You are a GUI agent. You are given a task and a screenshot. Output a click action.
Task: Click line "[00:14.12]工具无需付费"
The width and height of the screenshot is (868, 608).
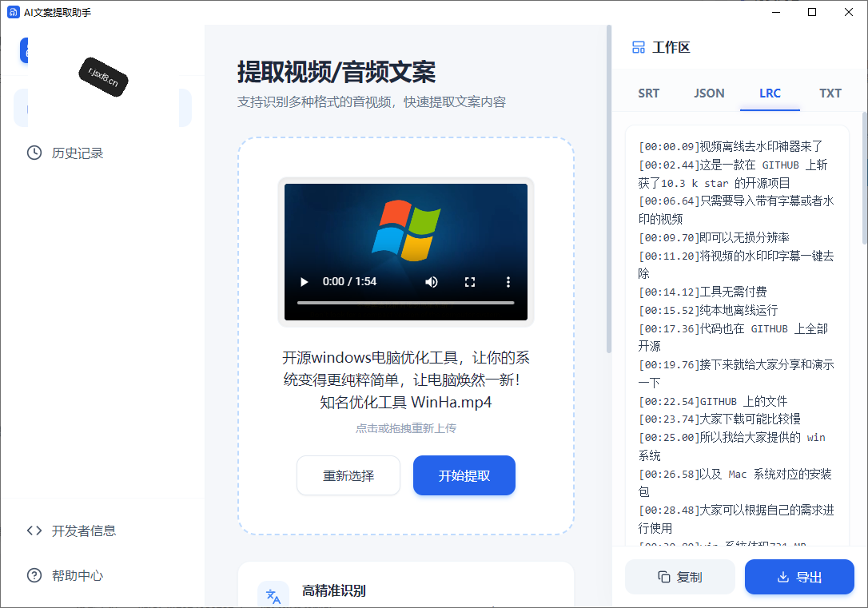click(x=703, y=292)
